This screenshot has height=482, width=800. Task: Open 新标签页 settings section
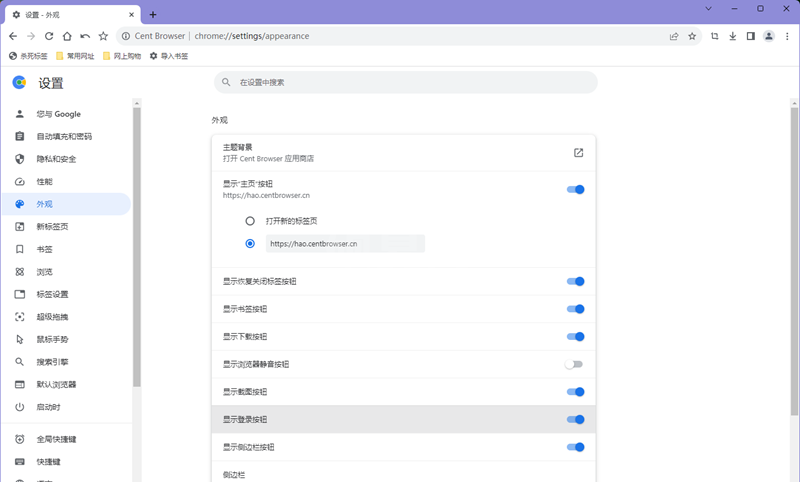click(66, 226)
